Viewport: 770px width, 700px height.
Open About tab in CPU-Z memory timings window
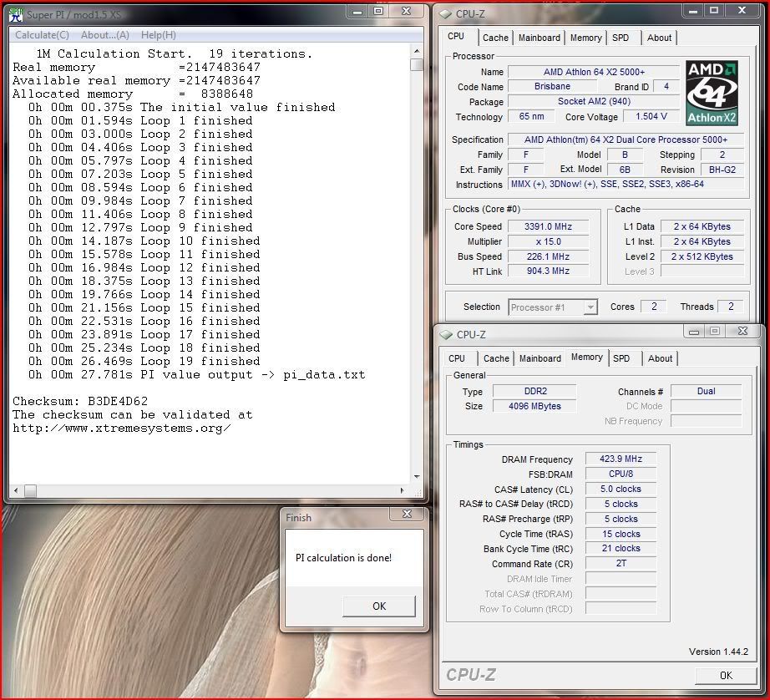tap(660, 358)
